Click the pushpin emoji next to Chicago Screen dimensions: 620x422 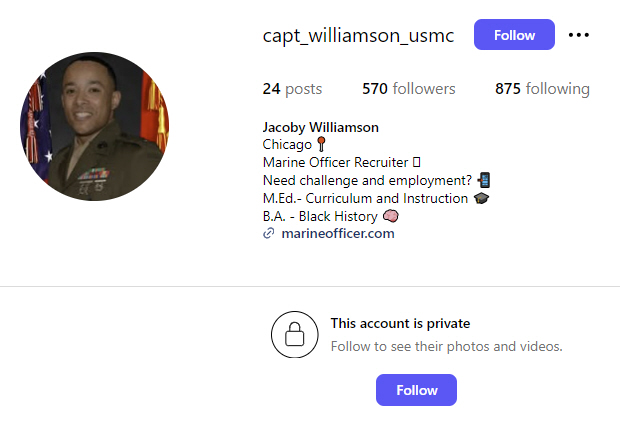click(321, 144)
